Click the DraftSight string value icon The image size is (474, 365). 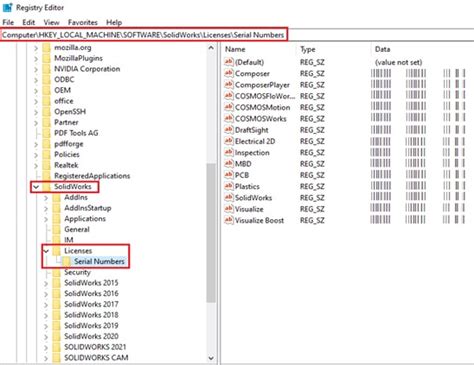click(x=229, y=130)
